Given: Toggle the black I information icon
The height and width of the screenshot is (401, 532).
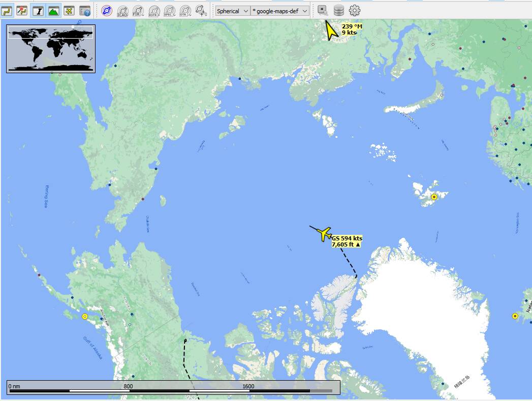Looking at the screenshot, I should pos(38,11).
